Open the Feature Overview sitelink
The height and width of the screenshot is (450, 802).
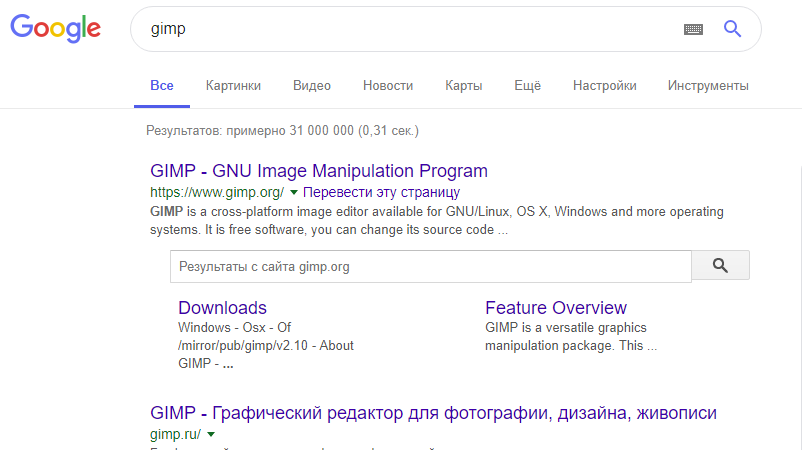(556, 308)
